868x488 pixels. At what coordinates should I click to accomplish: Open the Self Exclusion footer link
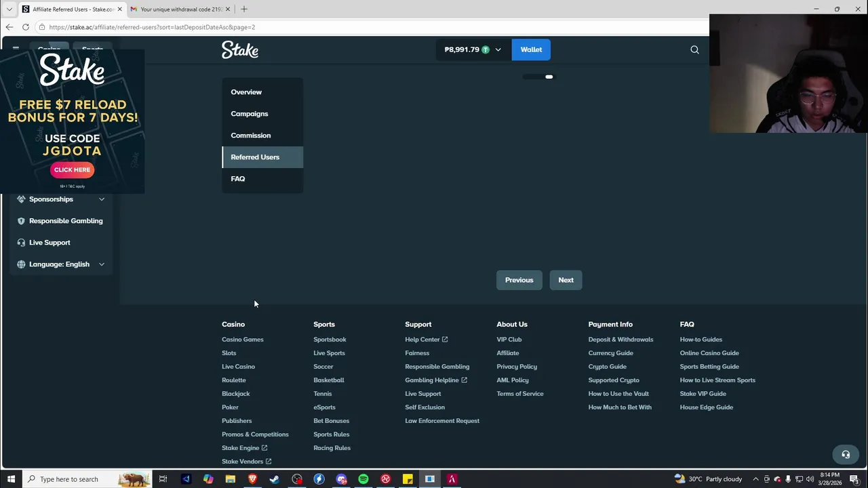point(425,407)
